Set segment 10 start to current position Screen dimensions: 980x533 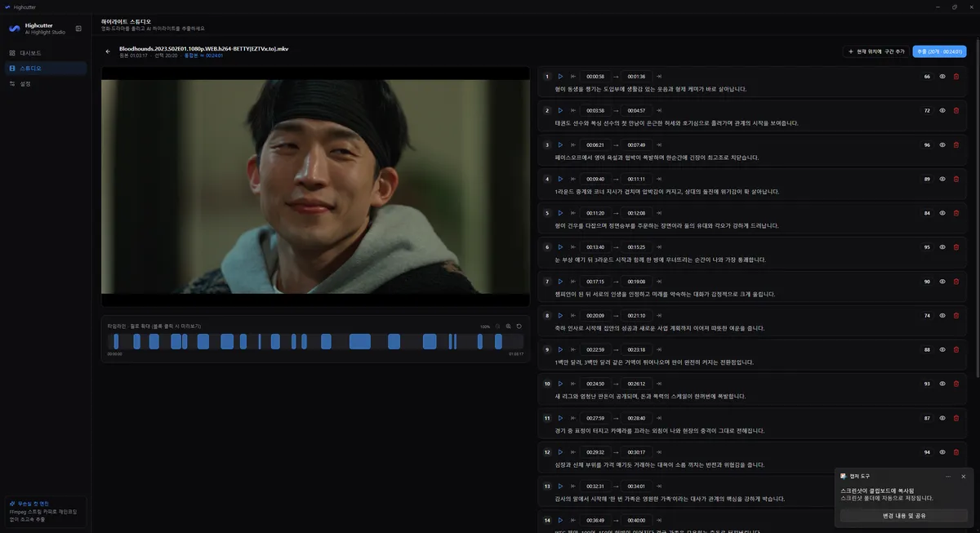[x=573, y=384]
